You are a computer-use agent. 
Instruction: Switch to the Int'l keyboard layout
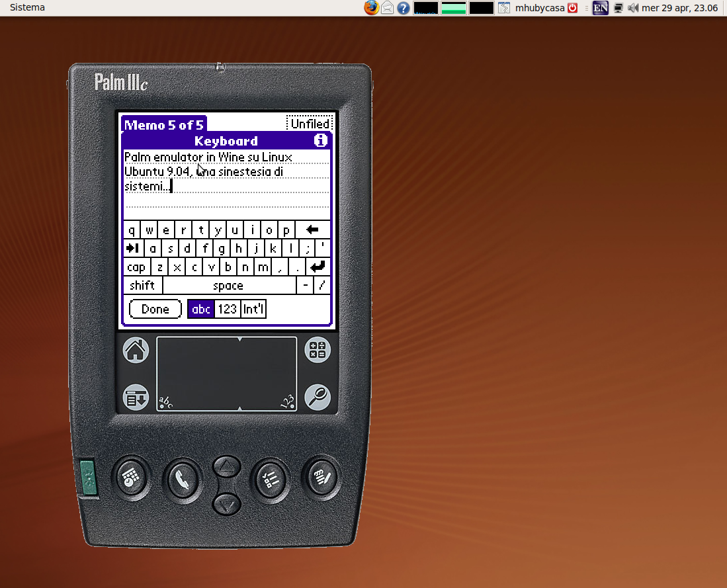click(x=253, y=310)
